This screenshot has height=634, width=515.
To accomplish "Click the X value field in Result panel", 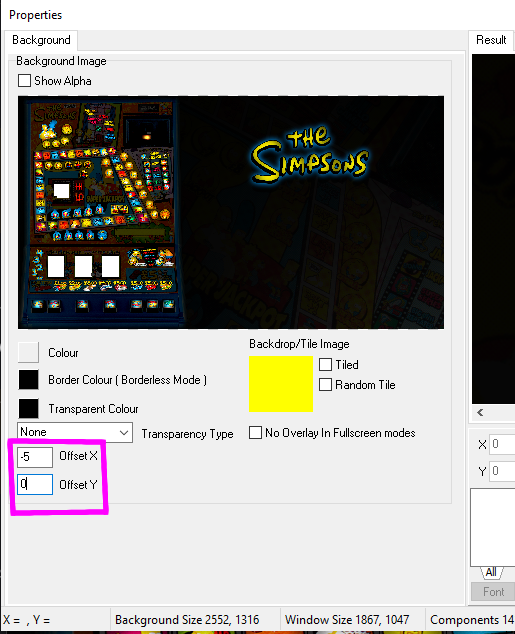I will [502, 444].
